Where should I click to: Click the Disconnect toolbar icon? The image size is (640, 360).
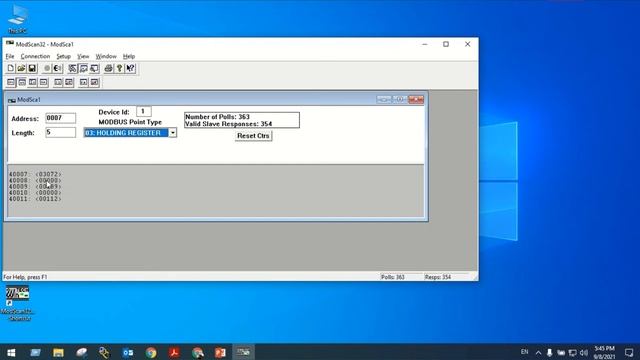[58, 68]
